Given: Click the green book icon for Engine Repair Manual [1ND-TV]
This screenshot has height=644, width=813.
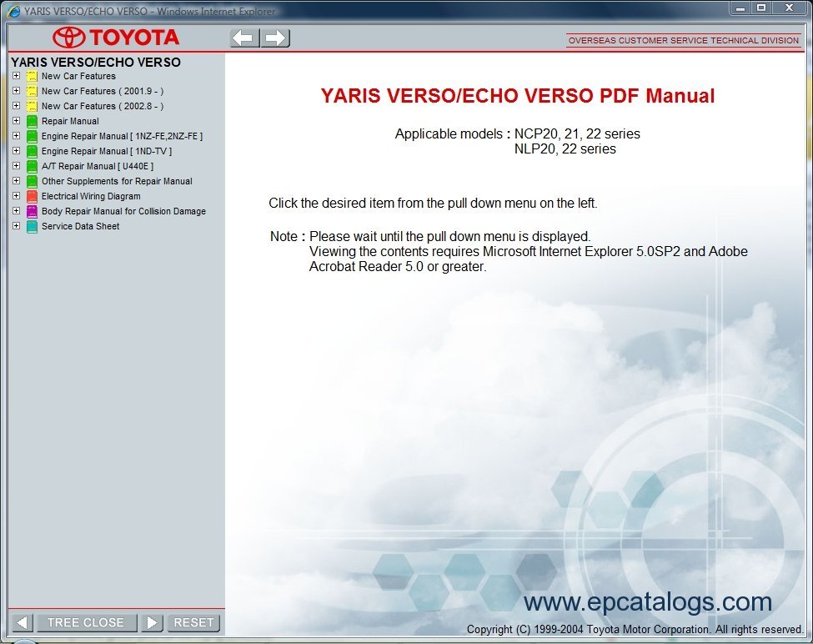Looking at the screenshot, I should click(32, 152).
